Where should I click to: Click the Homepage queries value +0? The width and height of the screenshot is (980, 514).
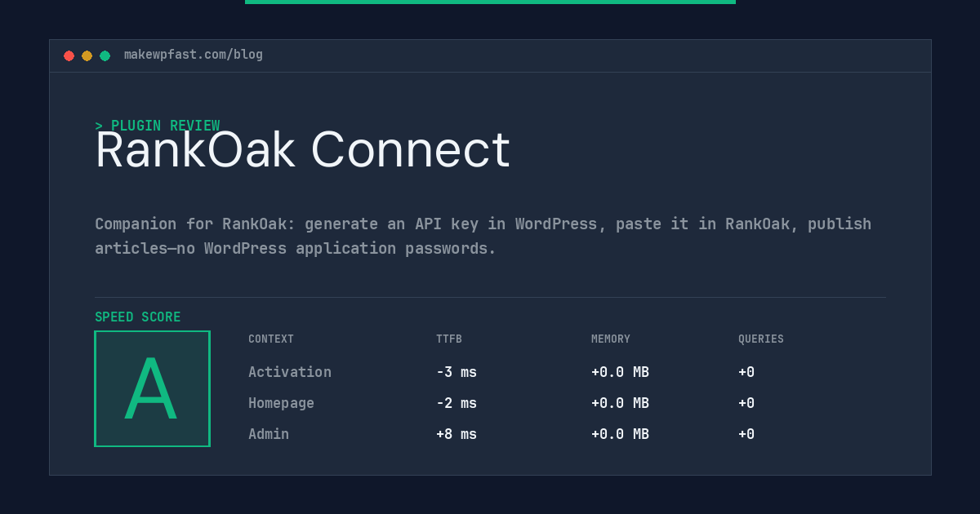coord(746,403)
